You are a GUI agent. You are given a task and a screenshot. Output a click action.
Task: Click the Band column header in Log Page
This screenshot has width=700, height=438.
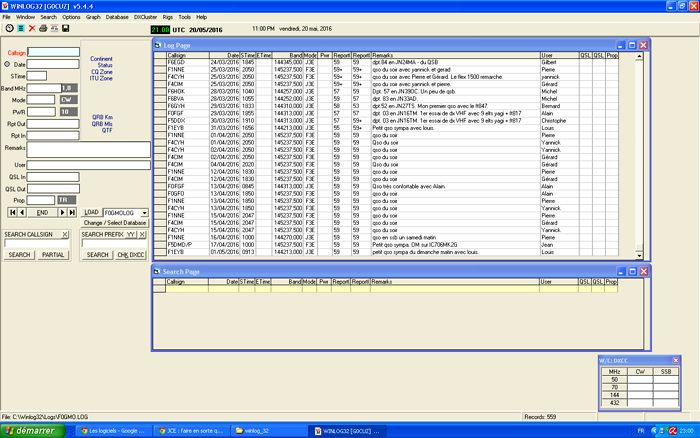tap(288, 55)
